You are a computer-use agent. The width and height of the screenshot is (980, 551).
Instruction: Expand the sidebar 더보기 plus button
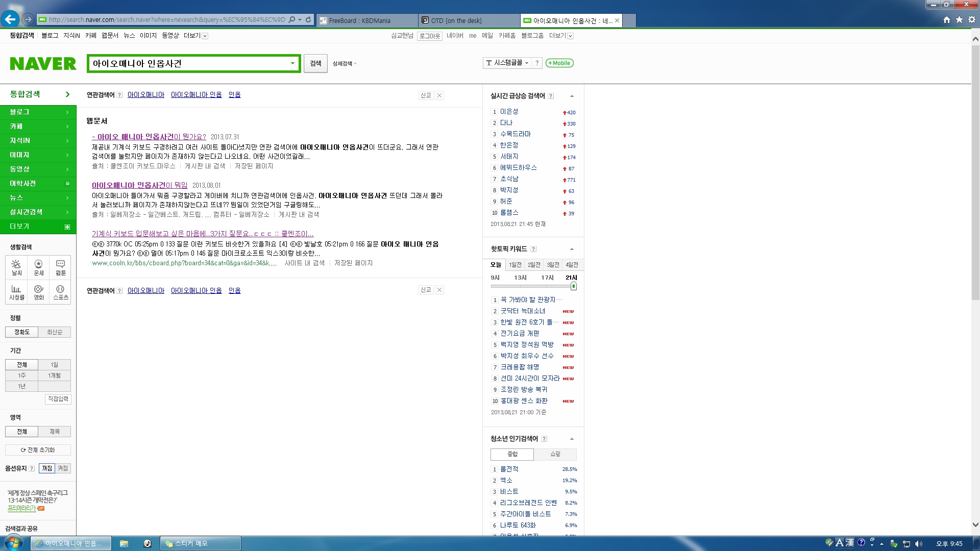[67, 227]
